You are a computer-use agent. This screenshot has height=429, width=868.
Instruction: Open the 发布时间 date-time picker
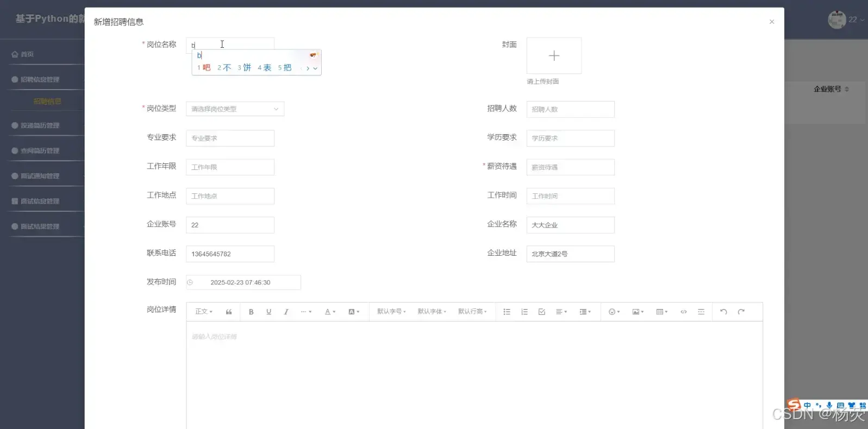click(243, 282)
